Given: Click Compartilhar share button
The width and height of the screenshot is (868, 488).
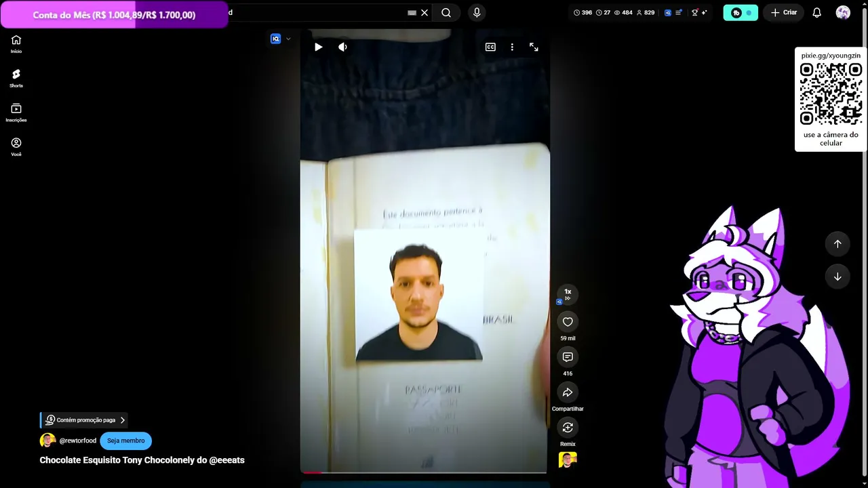Looking at the screenshot, I should coord(568,392).
